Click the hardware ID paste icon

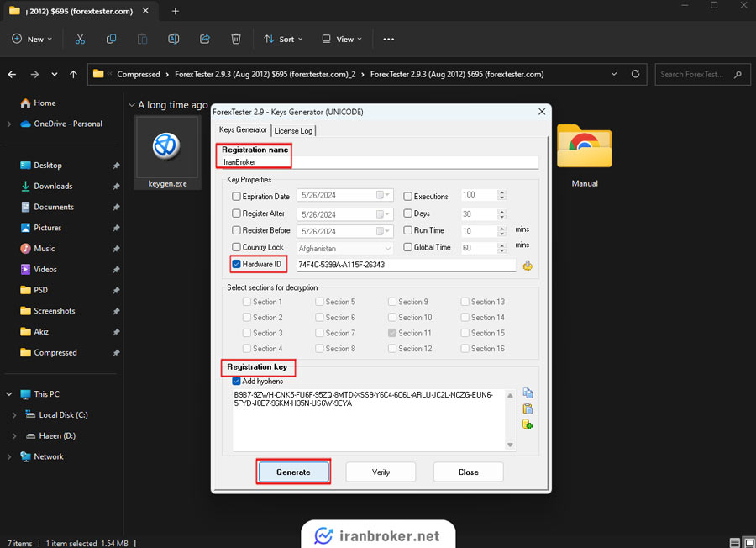pyautogui.click(x=528, y=266)
